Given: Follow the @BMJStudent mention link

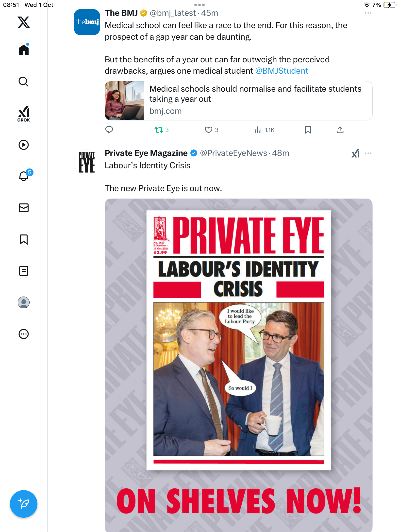Looking at the screenshot, I should [x=282, y=71].
